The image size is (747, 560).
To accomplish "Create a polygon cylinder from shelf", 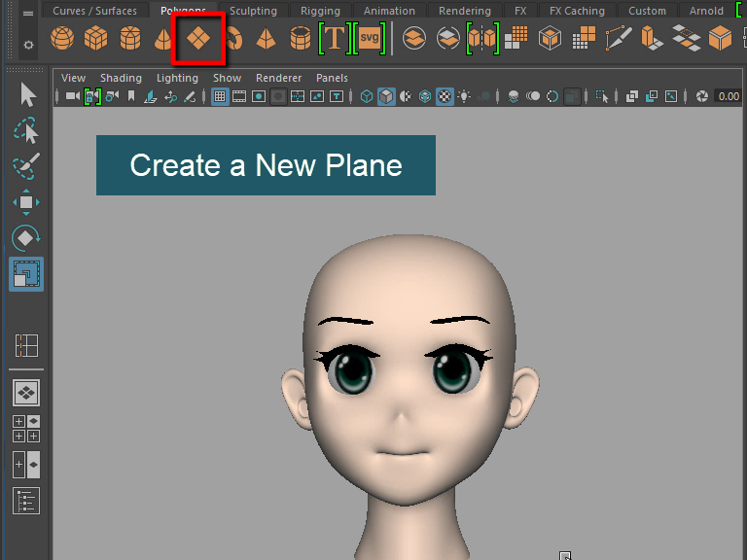I will click(129, 39).
